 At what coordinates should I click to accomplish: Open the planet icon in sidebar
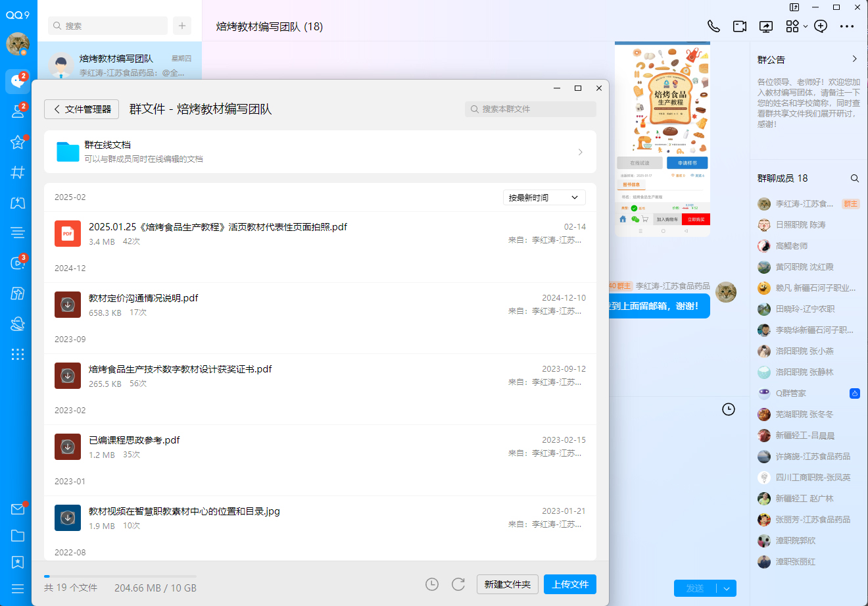18,324
